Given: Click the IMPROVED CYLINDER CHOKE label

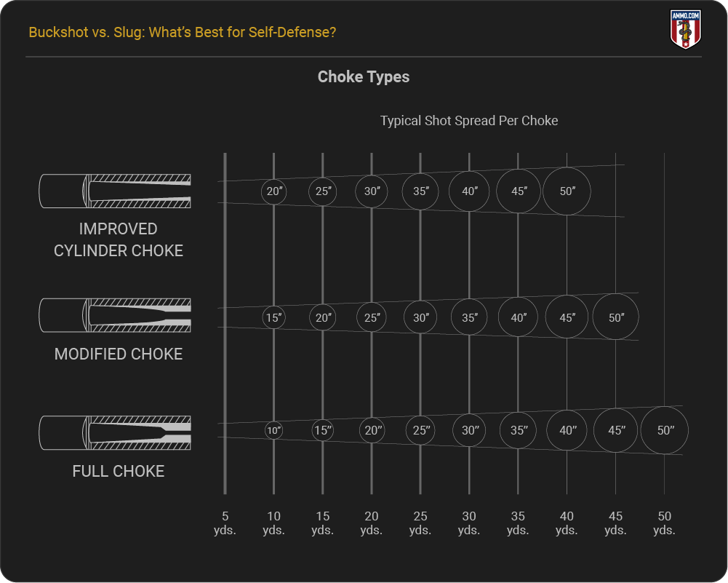Looking at the screenshot, I should [119, 239].
